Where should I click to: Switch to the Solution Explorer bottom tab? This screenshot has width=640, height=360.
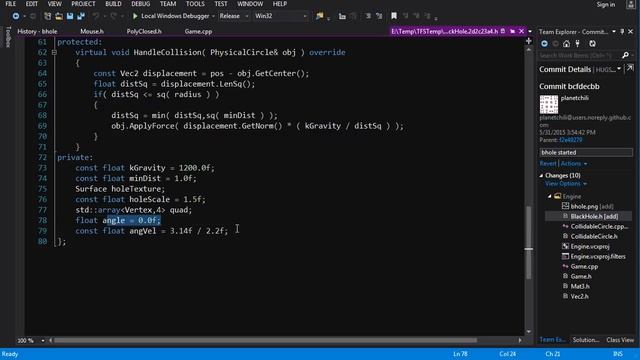(585, 340)
